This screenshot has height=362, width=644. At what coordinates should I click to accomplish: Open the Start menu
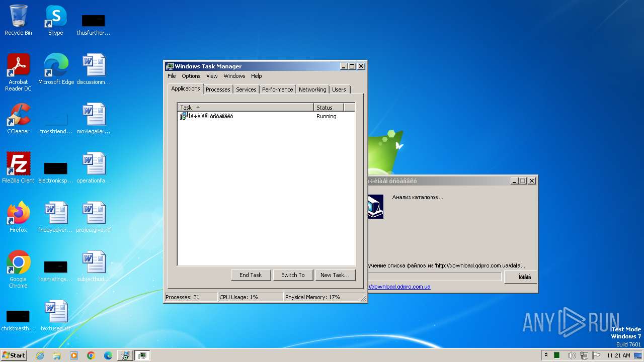pos(14,355)
